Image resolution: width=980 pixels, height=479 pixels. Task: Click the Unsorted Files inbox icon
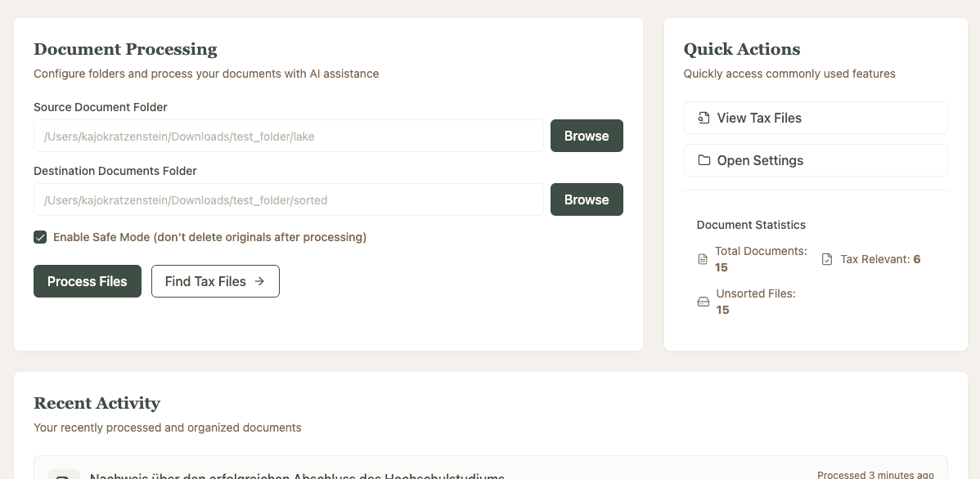click(703, 302)
